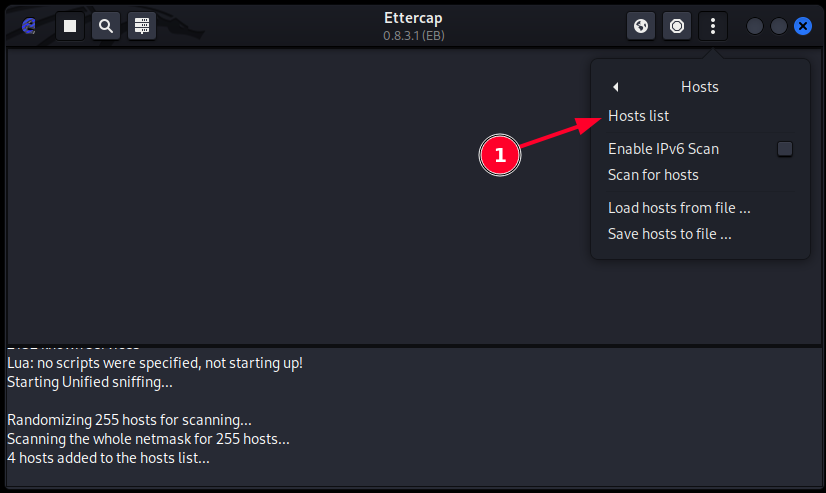
Task: Click the red numbered annotation marker
Action: (500, 156)
